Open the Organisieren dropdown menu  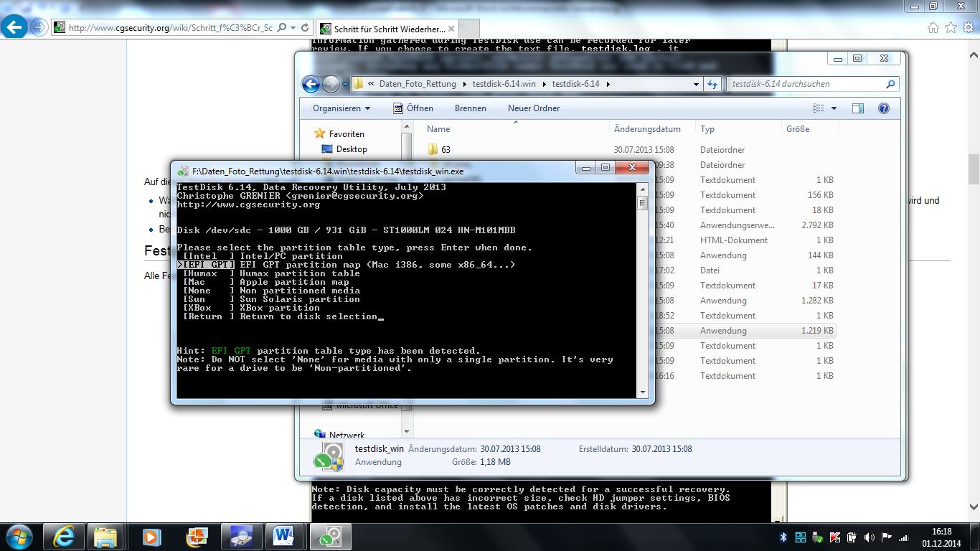[339, 108]
